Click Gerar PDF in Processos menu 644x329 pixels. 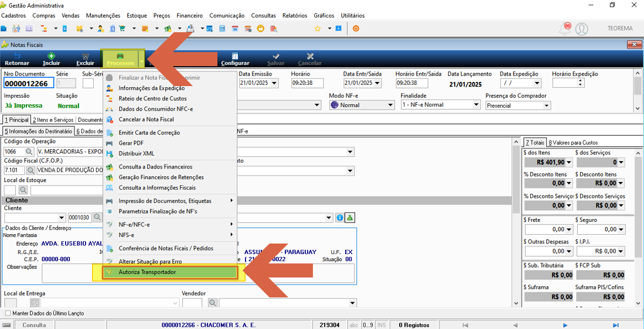click(x=170, y=143)
